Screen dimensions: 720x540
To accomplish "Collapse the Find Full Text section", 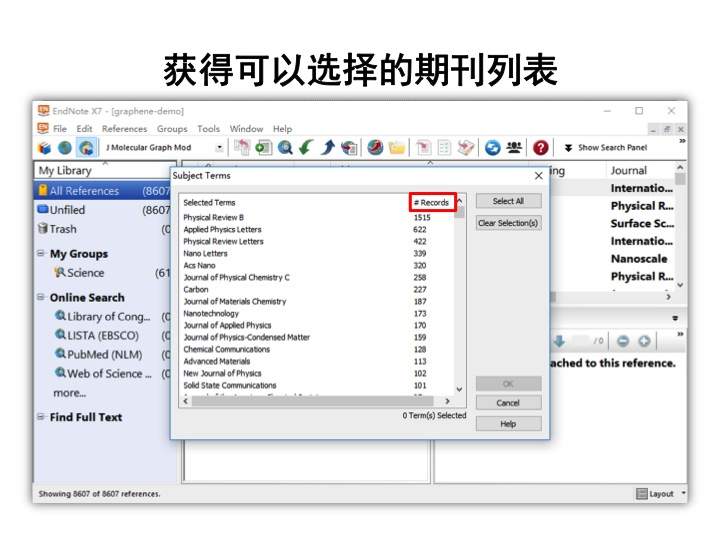I will tap(41, 417).
